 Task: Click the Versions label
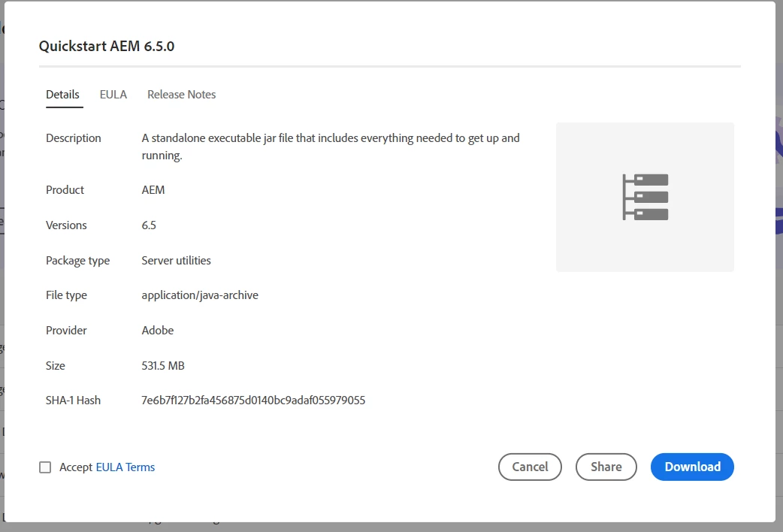click(66, 225)
